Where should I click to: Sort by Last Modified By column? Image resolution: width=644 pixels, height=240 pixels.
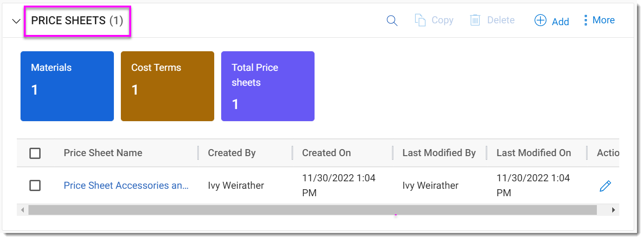(439, 153)
